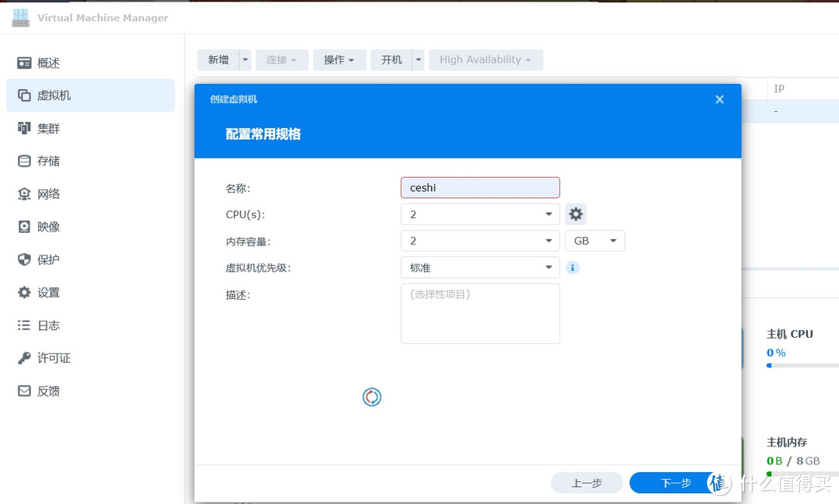Click the 主机 CPU usage bar
The image size is (839, 504).
point(800,365)
